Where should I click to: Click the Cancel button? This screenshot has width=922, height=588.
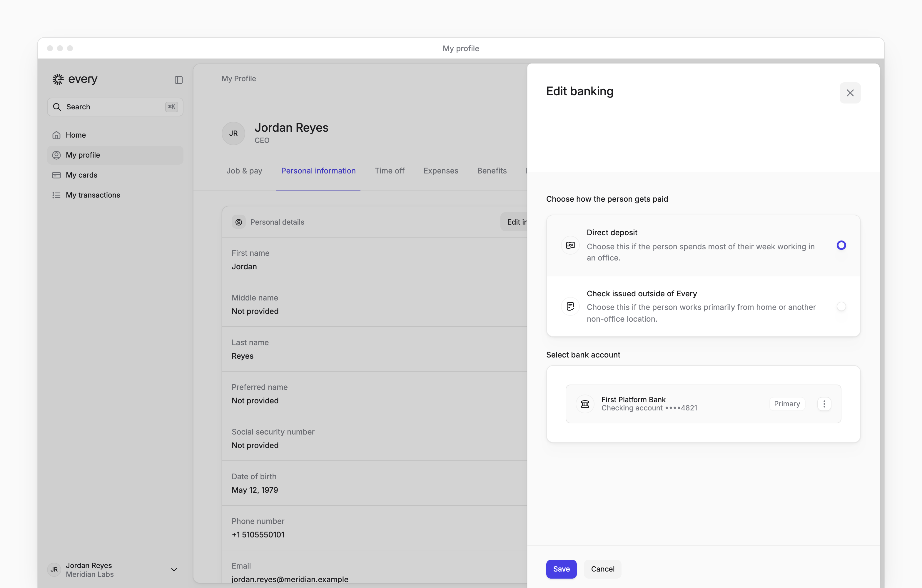(602, 569)
